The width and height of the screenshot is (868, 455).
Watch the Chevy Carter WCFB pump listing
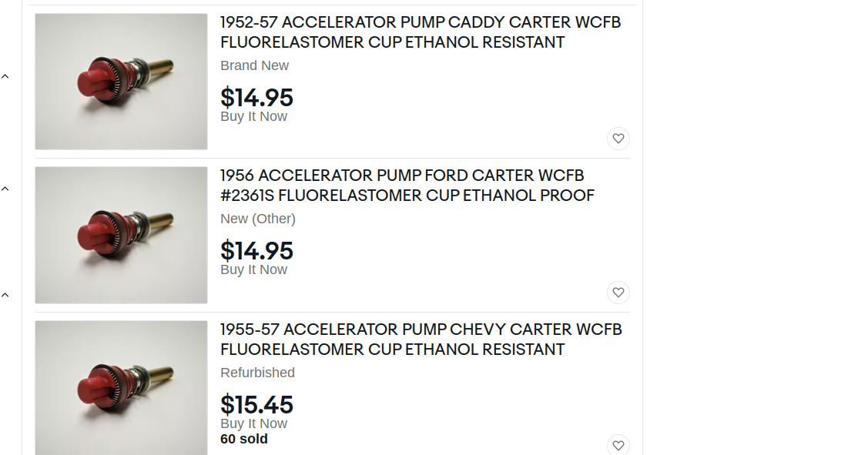click(618, 445)
